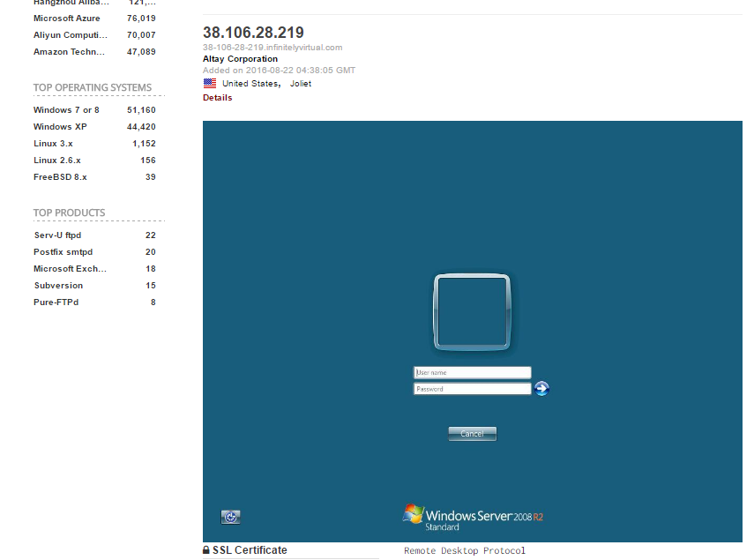
Task: Click the 51,160 count for Windows 7 or 8
Action: [x=141, y=110]
